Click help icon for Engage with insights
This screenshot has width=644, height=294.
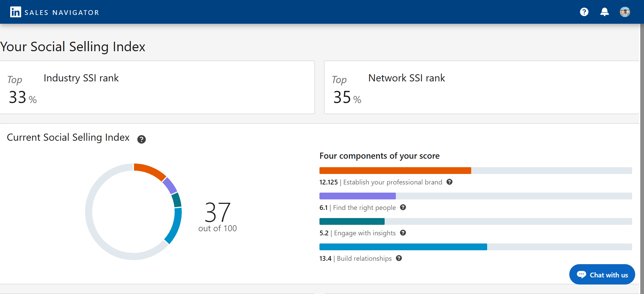click(403, 233)
